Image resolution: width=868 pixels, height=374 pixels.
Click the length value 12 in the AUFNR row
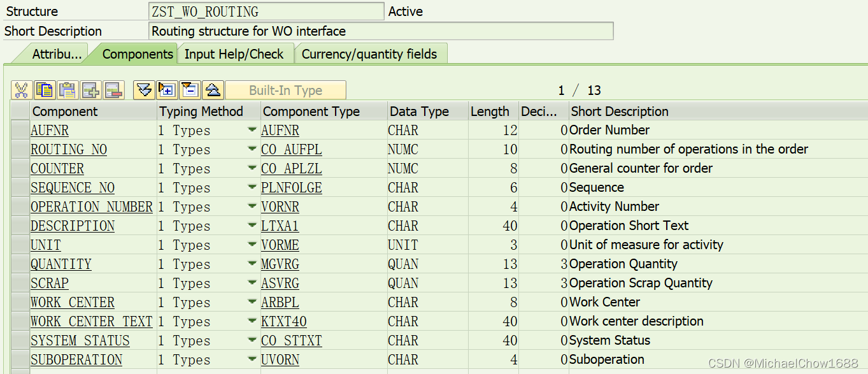pyautogui.click(x=509, y=131)
